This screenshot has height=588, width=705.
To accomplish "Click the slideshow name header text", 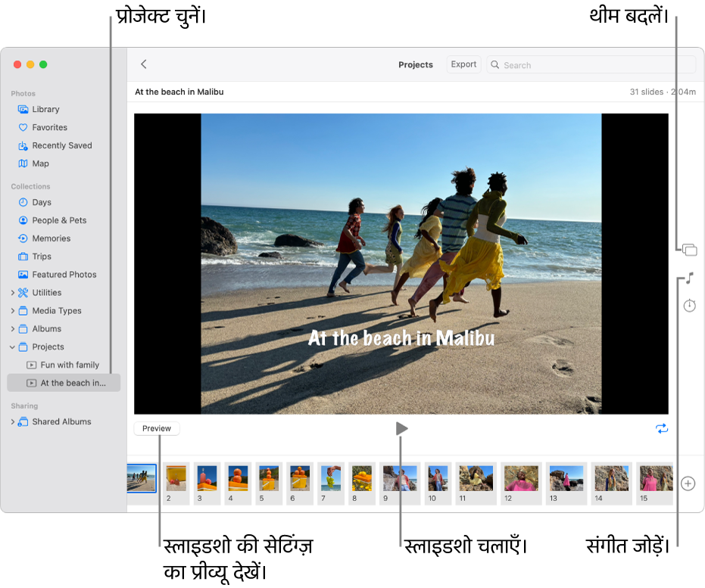I will [179, 92].
